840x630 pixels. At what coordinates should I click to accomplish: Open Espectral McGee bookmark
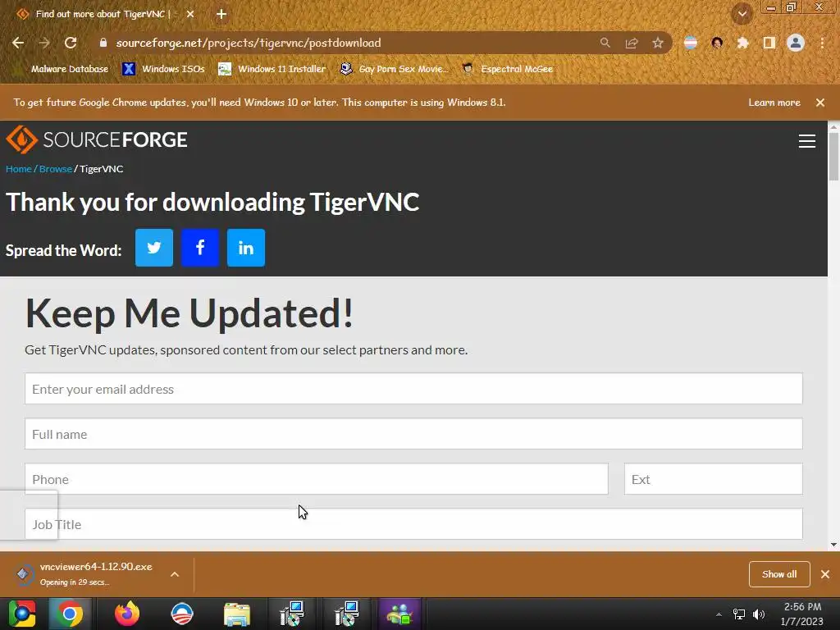pyautogui.click(x=507, y=69)
